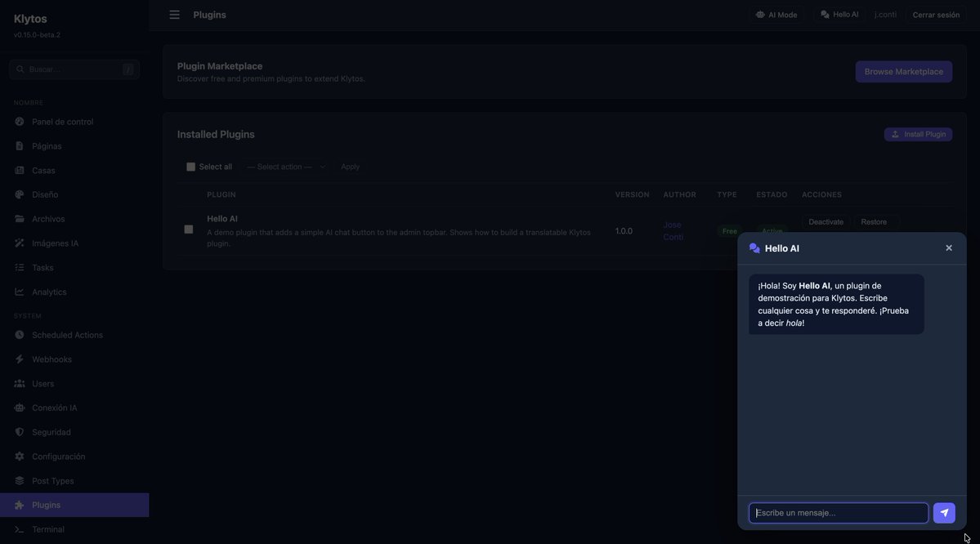This screenshot has width=980, height=544.
Task: Click the j.conti username in topbar
Action: (x=885, y=15)
